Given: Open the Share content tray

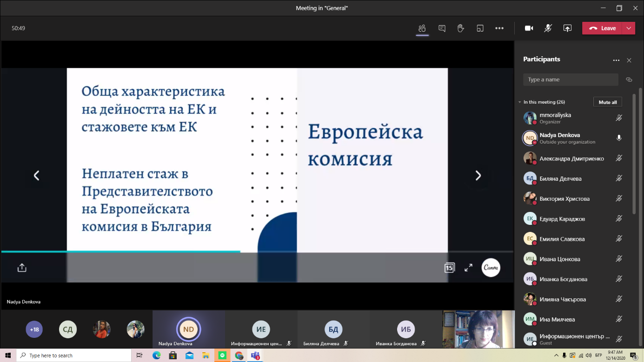Looking at the screenshot, I should (x=567, y=28).
